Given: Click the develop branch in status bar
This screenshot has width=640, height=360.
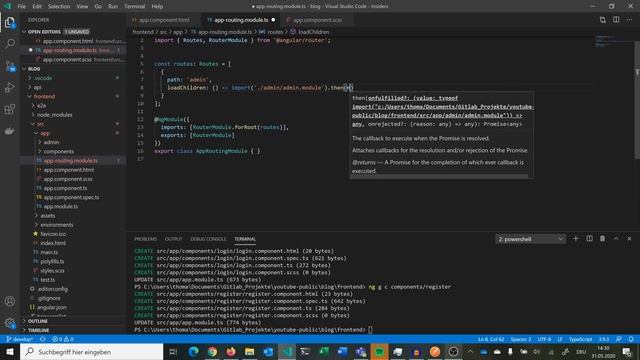Looking at the screenshot, I should tap(19, 339).
